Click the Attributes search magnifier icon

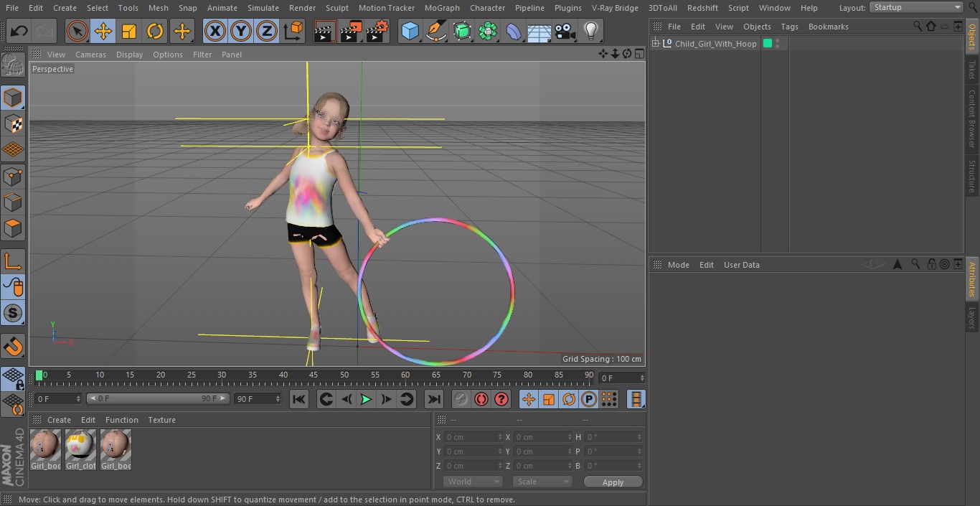(915, 265)
